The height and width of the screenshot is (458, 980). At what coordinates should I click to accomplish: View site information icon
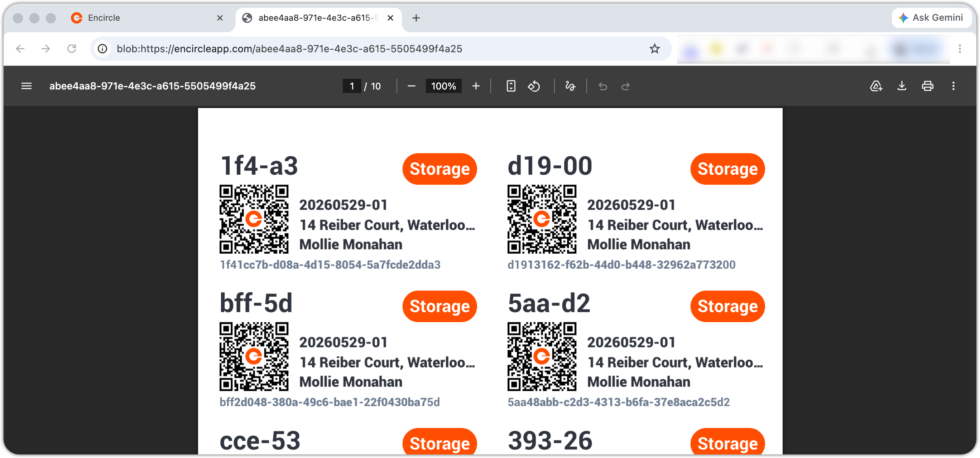(x=103, y=49)
